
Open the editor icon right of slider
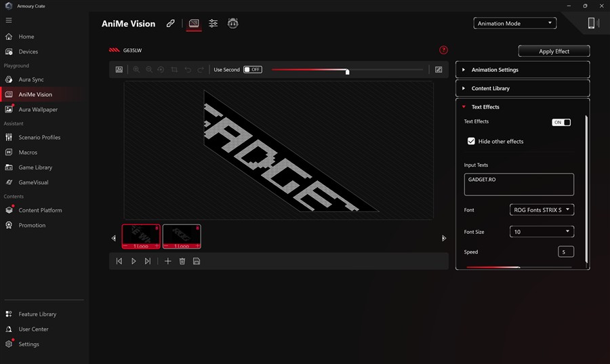[x=439, y=70]
